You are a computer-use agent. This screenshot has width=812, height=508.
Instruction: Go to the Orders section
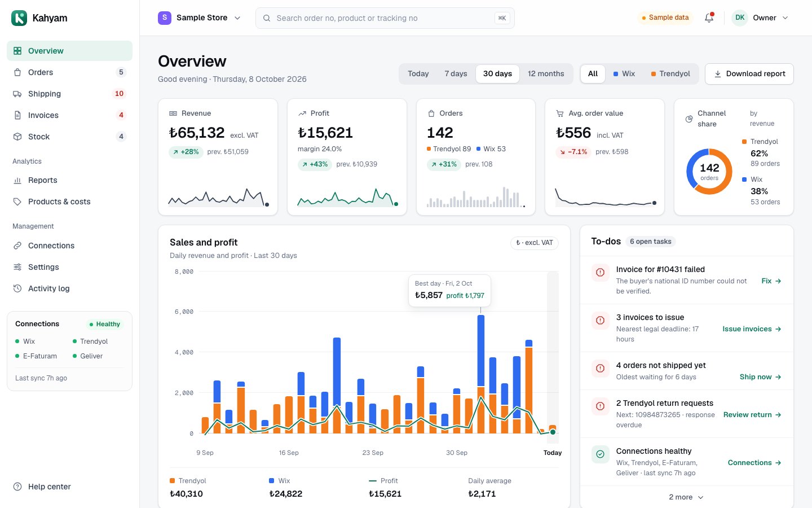click(x=70, y=72)
